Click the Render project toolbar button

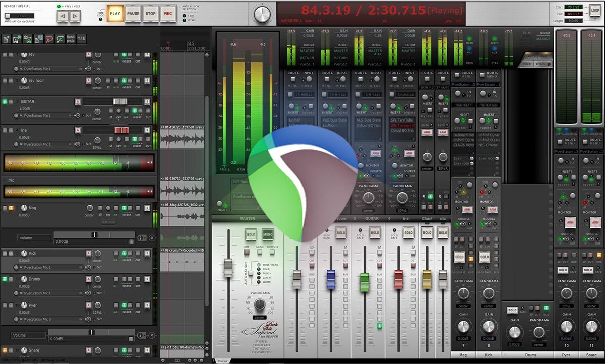tap(71, 38)
